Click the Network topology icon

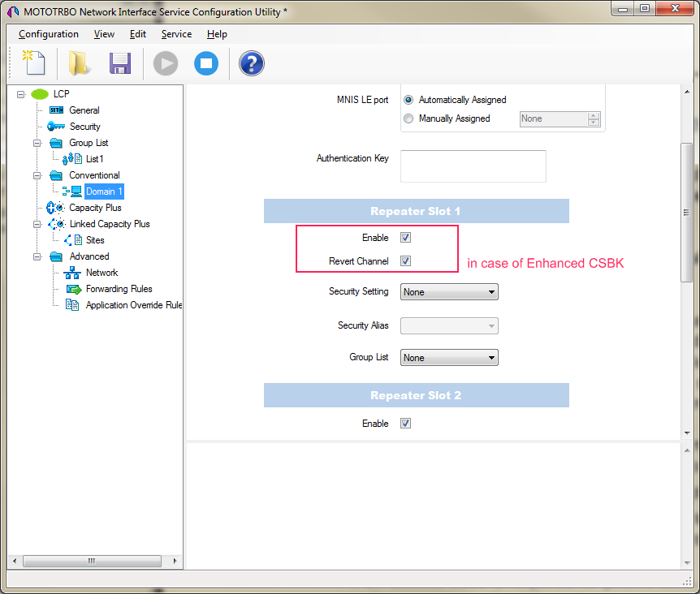72,273
